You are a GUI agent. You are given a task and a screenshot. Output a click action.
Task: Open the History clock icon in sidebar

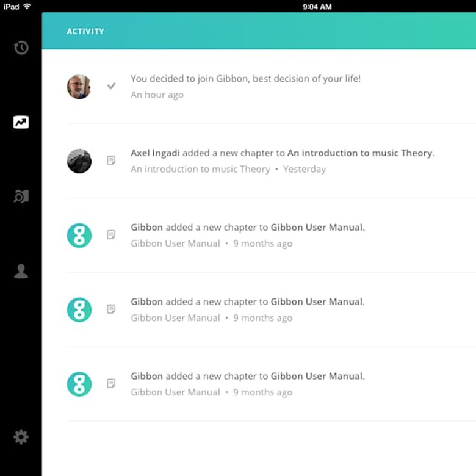point(21,48)
